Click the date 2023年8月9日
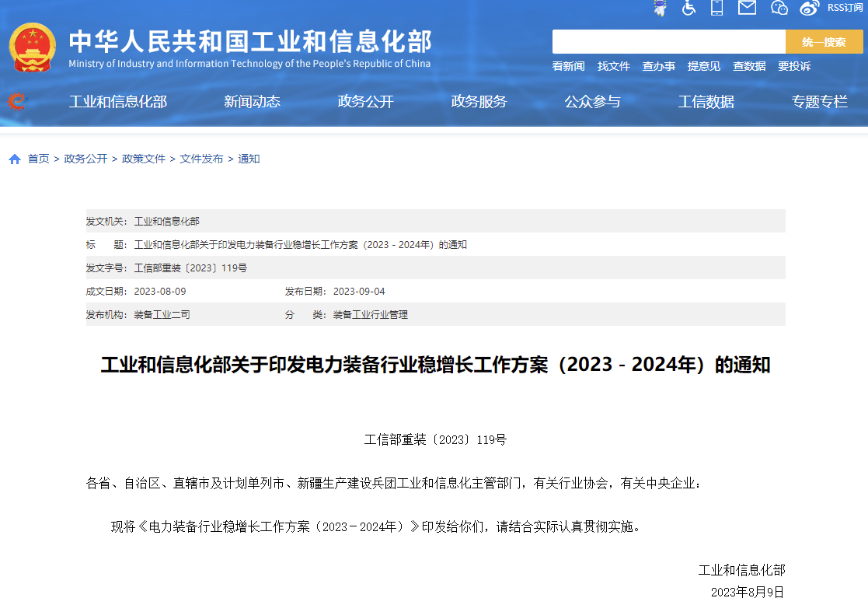 [748, 593]
